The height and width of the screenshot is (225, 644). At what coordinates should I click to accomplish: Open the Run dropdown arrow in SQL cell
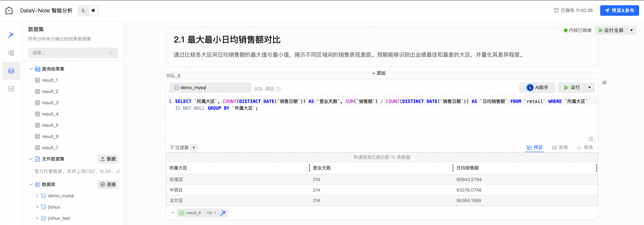coord(589,88)
